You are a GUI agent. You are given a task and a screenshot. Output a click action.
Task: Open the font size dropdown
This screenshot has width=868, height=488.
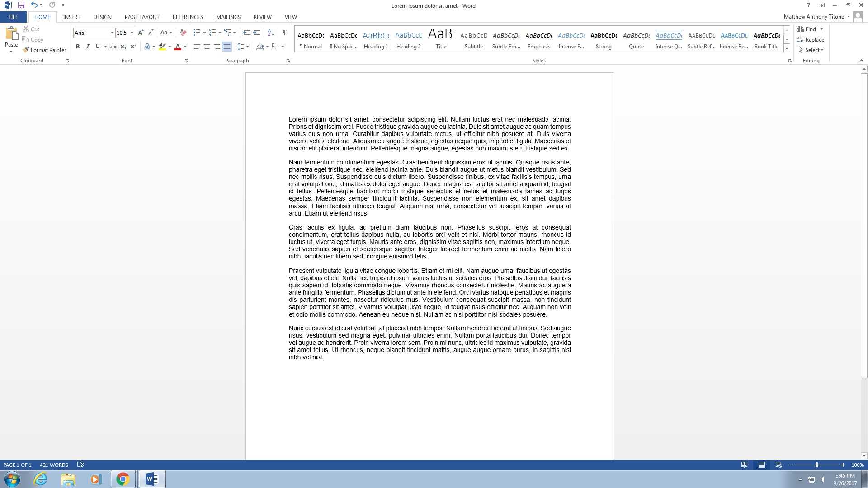coord(132,33)
